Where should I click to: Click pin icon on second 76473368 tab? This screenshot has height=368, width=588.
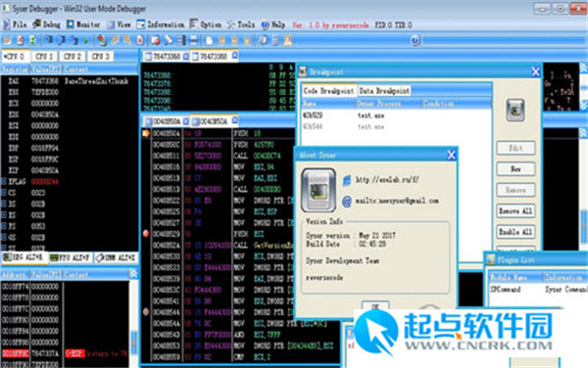coord(235,56)
